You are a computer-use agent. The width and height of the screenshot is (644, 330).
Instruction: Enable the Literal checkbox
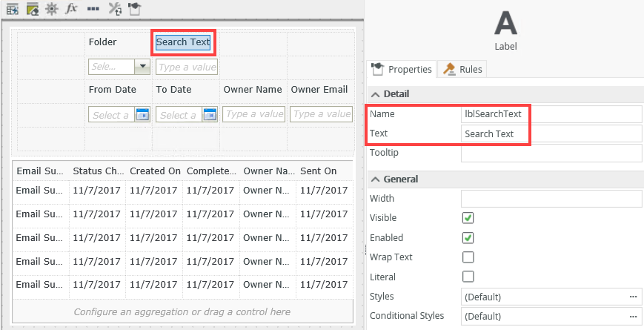pyautogui.click(x=468, y=277)
